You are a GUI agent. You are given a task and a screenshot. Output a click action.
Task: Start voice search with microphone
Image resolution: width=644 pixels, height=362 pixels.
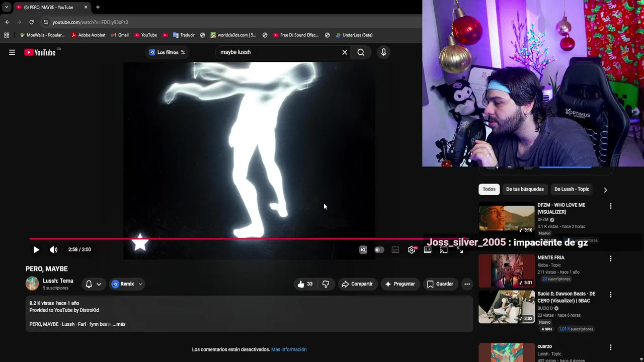click(x=383, y=52)
